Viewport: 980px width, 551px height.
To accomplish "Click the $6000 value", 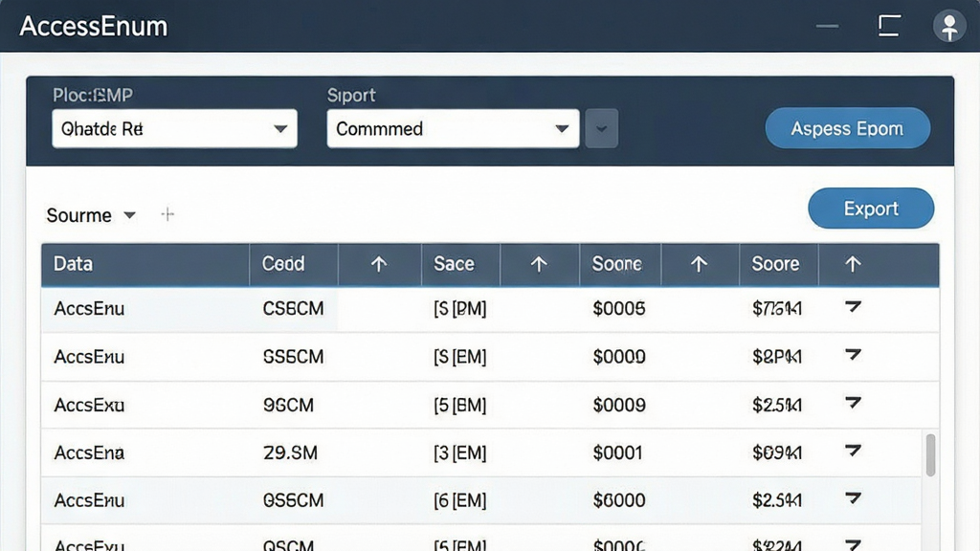I will coord(619,500).
